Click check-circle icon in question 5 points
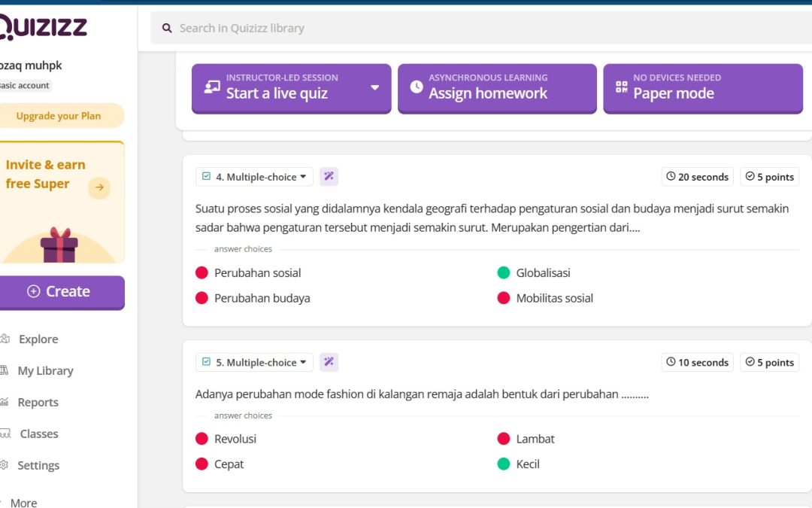This screenshot has width=812, height=508. (x=750, y=362)
